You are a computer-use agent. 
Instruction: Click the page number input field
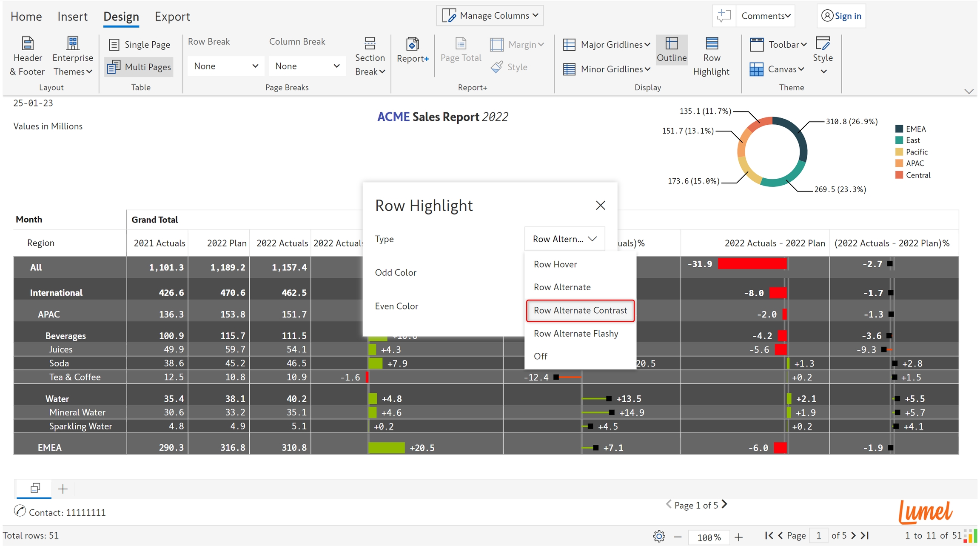point(818,535)
